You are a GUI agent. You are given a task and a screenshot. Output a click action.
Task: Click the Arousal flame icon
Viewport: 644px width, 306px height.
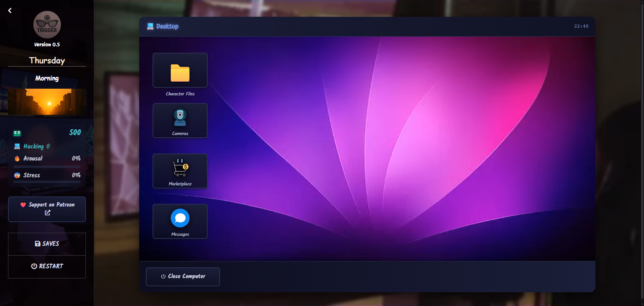point(17,159)
